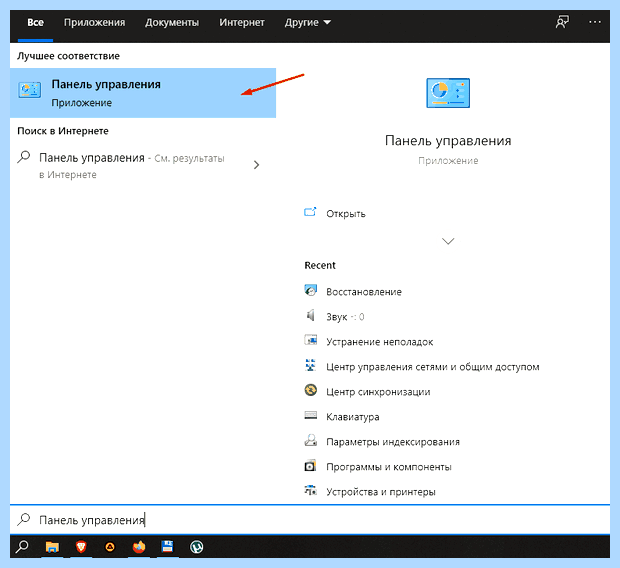The width and height of the screenshot is (620, 568).
Task: Click the Открыть open icon
Action: (x=310, y=212)
